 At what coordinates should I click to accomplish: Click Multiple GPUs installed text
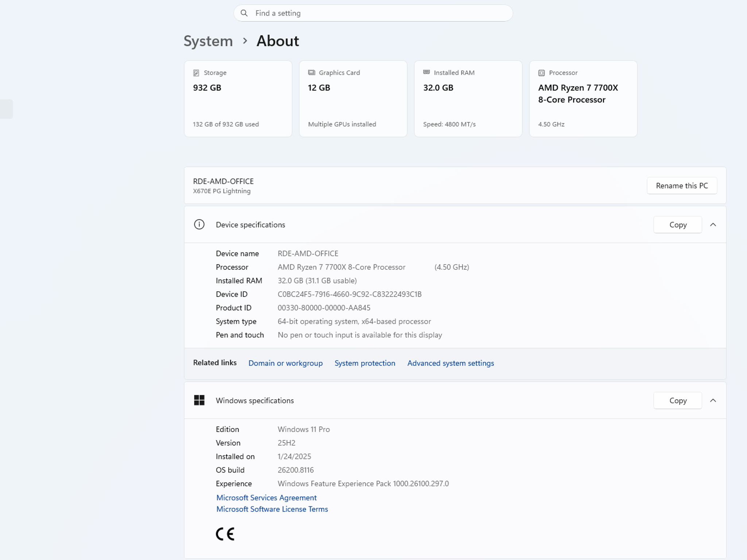tap(342, 124)
